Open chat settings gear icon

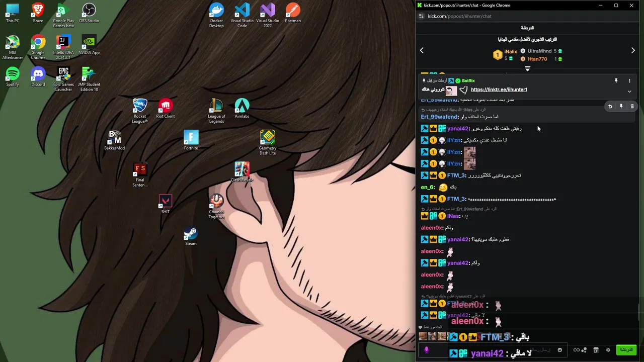[608, 350]
